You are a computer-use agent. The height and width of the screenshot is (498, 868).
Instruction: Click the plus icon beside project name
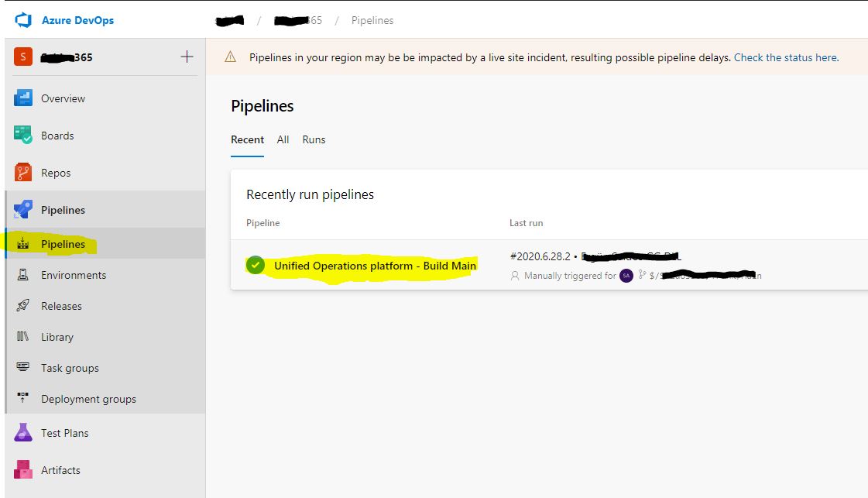click(187, 57)
